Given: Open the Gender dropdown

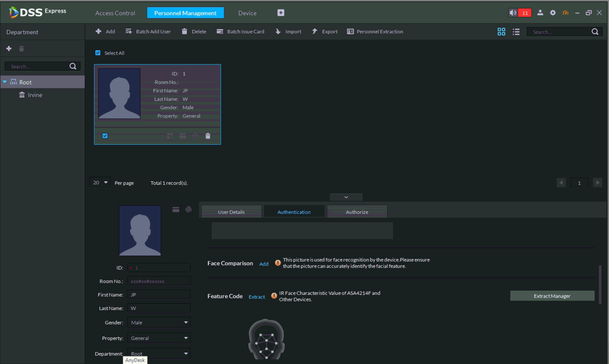Looking at the screenshot, I should click(159, 323).
